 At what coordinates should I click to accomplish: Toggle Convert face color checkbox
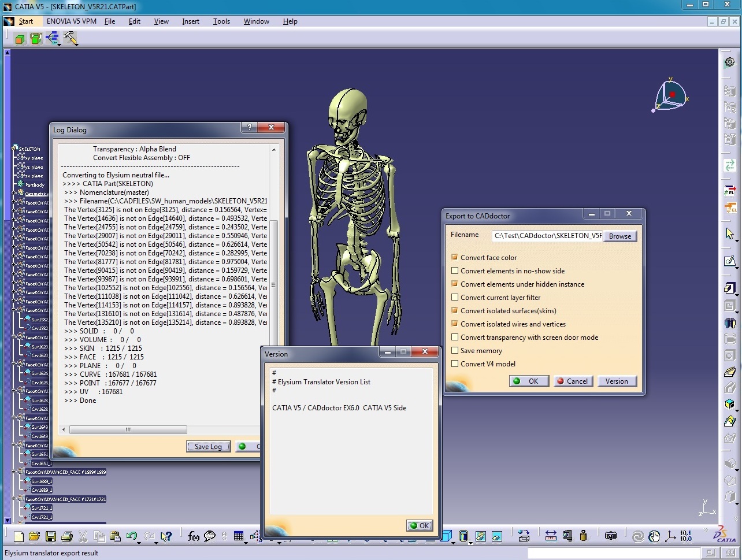455,257
